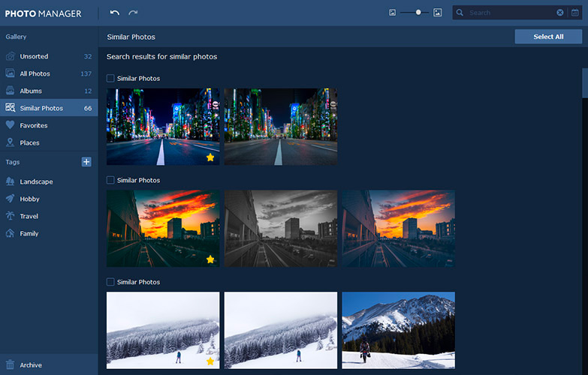
Task: Open the All Photos section
Action: pos(49,73)
